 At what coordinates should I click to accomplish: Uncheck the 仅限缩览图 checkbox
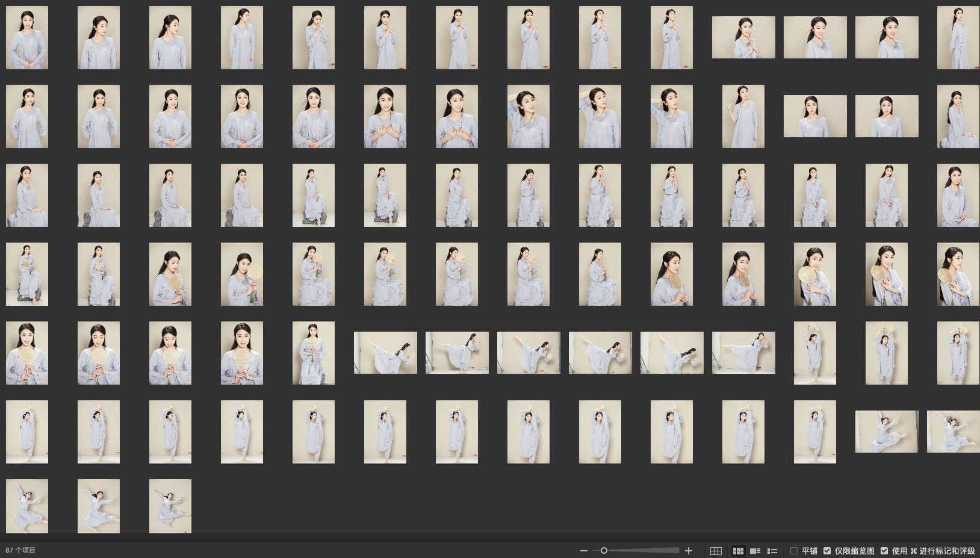tap(827, 551)
